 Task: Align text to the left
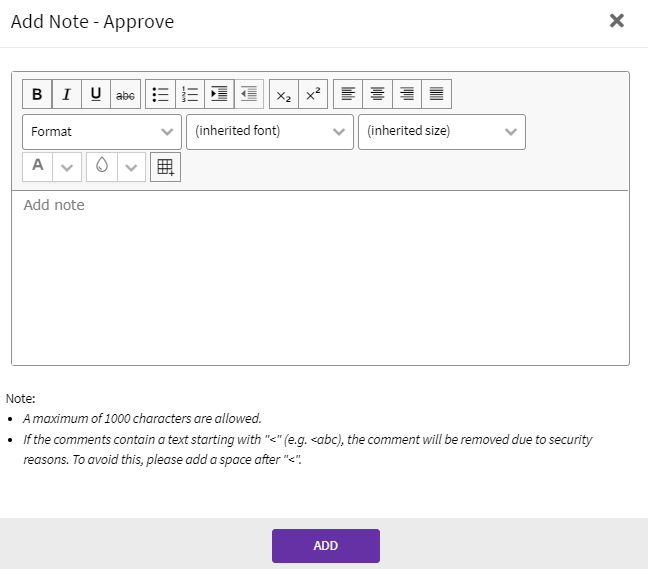tap(348, 95)
